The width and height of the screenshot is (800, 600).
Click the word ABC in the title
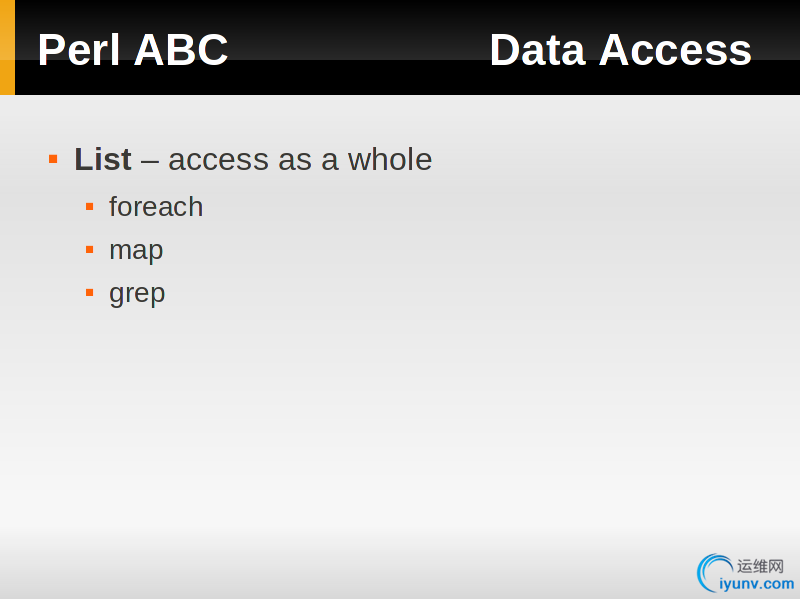tap(181, 49)
